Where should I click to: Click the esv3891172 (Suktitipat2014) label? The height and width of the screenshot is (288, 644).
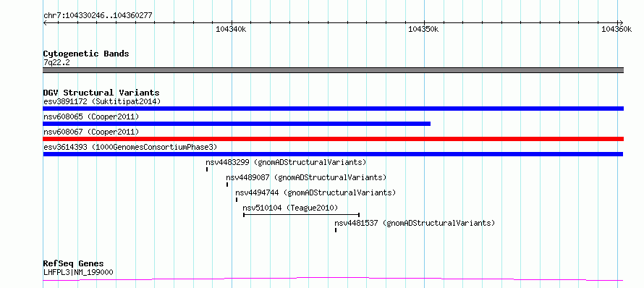click(x=102, y=101)
